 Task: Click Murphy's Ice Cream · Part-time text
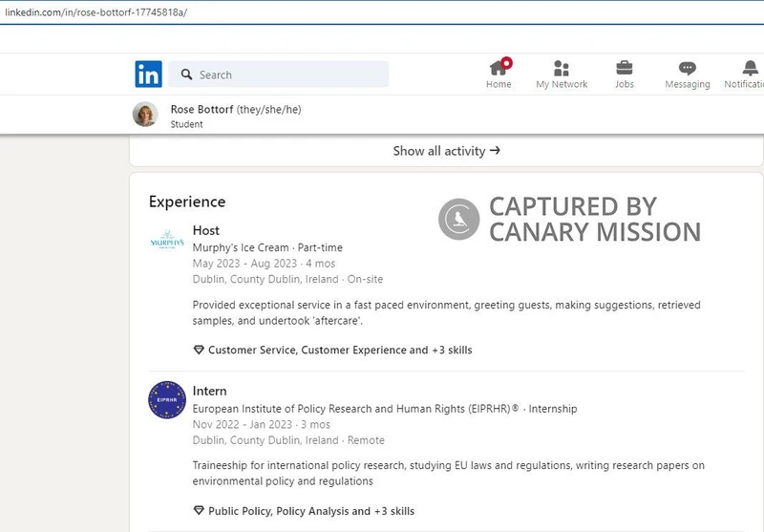point(267,247)
